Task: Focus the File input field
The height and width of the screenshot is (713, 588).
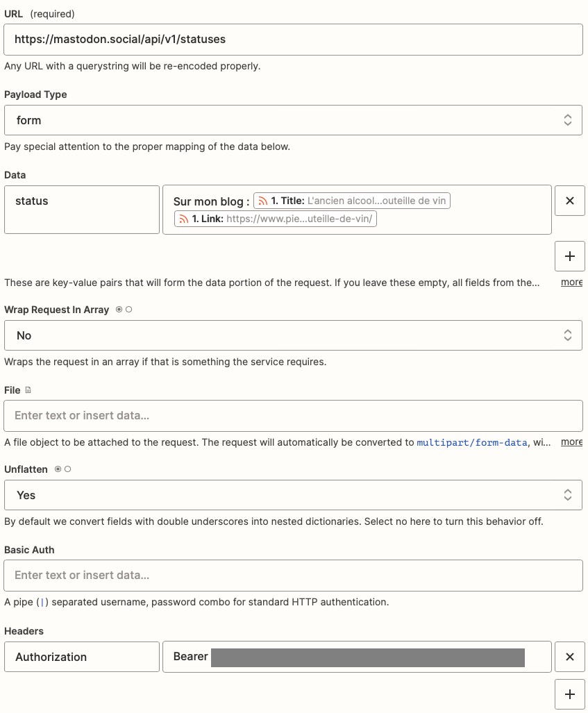Action: [293, 416]
